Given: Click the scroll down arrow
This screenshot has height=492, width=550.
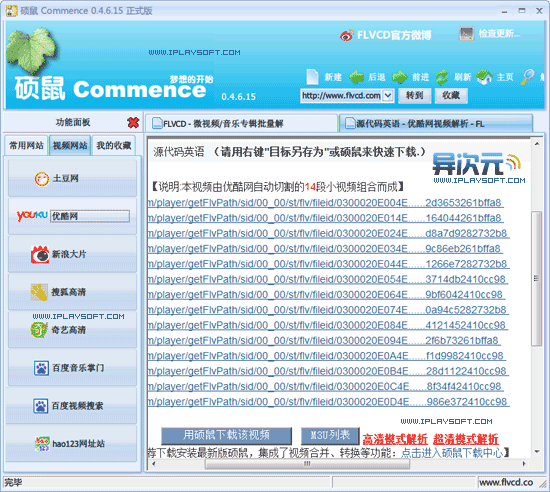Looking at the screenshot, I should (x=537, y=452).
